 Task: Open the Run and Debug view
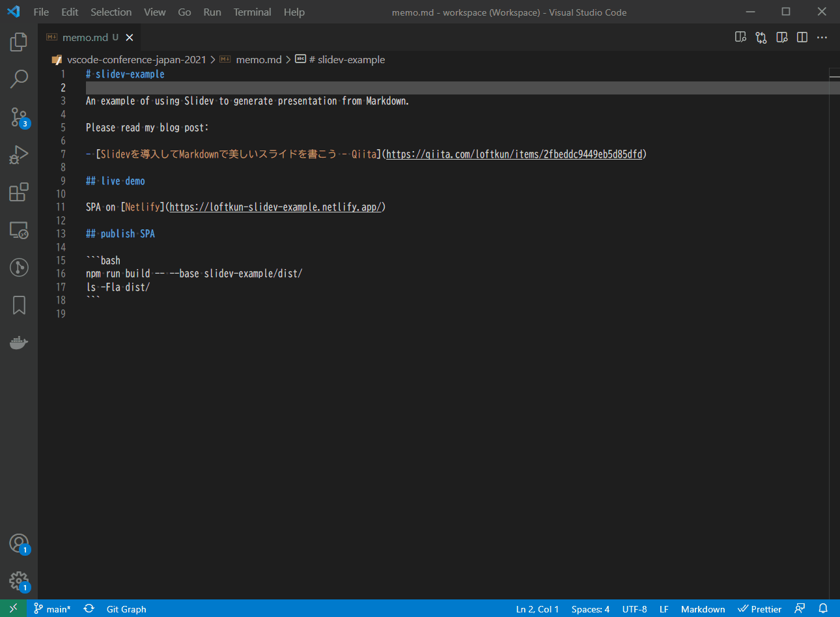click(x=19, y=155)
